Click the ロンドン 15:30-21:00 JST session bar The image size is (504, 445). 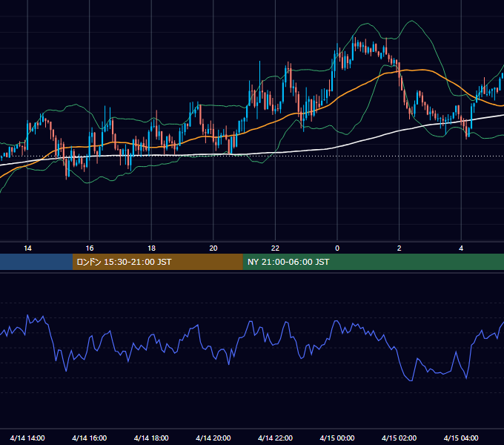coord(157,262)
